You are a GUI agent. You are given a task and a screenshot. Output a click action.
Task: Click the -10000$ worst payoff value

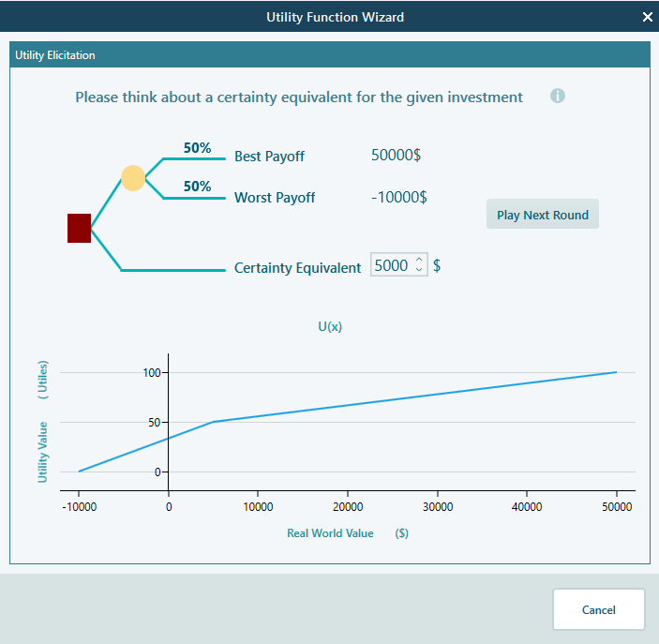[398, 197]
